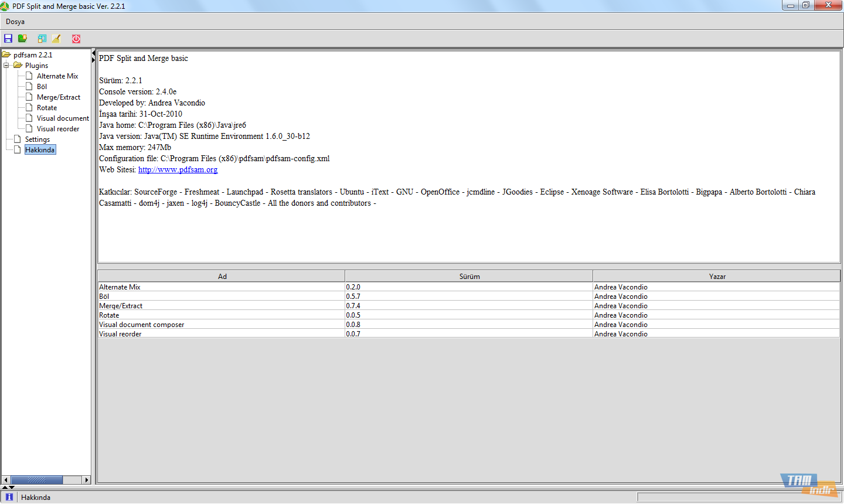Click the page icon beside Alternate Mix
Image resolution: width=844 pixels, height=504 pixels.
point(29,76)
